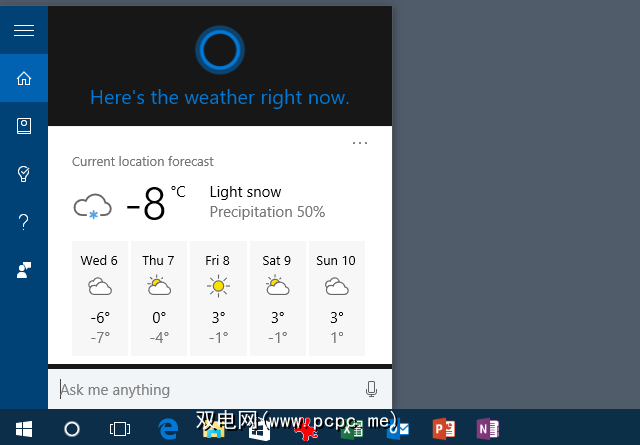Viewport: 640px width, 445px height.
Task: Open the Cortana hamburger menu
Action: point(24,30)
